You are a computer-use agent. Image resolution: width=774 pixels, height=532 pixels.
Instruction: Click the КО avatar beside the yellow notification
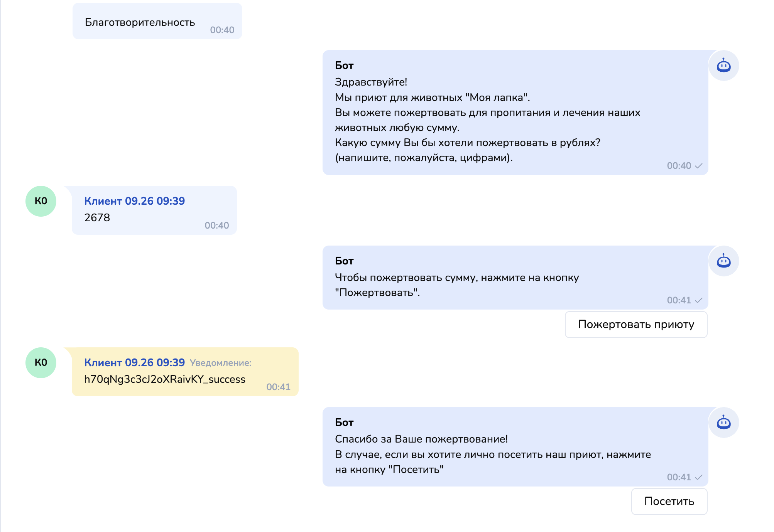[41, 363]
